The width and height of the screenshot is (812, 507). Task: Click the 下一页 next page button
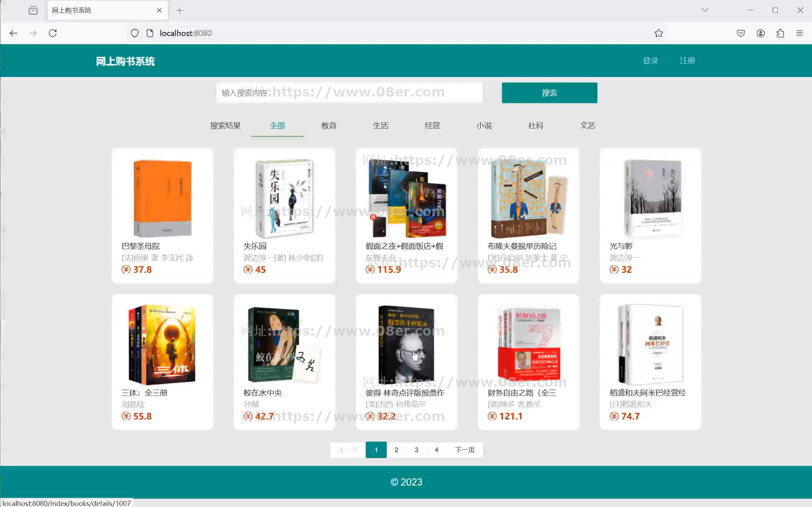465,450
